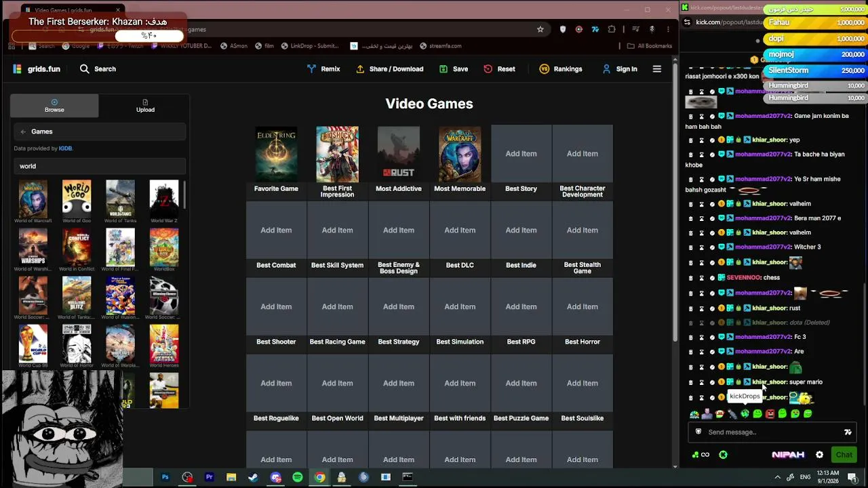Open the Remix option in grids.fun header
The width and height of the screenshot is (868, 488).
[323, 69]
